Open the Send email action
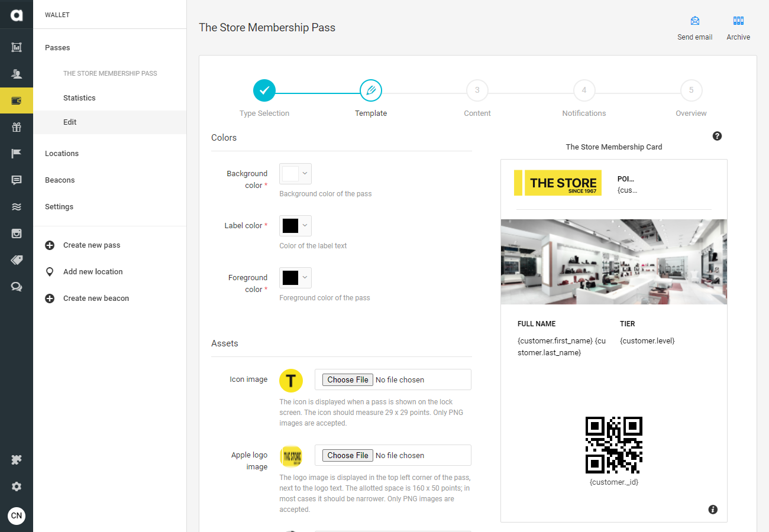769x532 pixels. coord(694,28)
